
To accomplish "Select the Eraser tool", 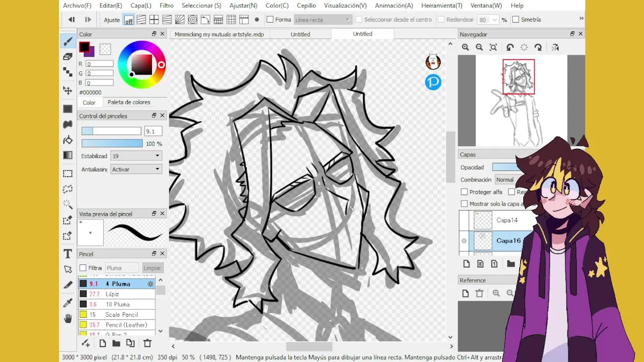I will click(68, 57).
